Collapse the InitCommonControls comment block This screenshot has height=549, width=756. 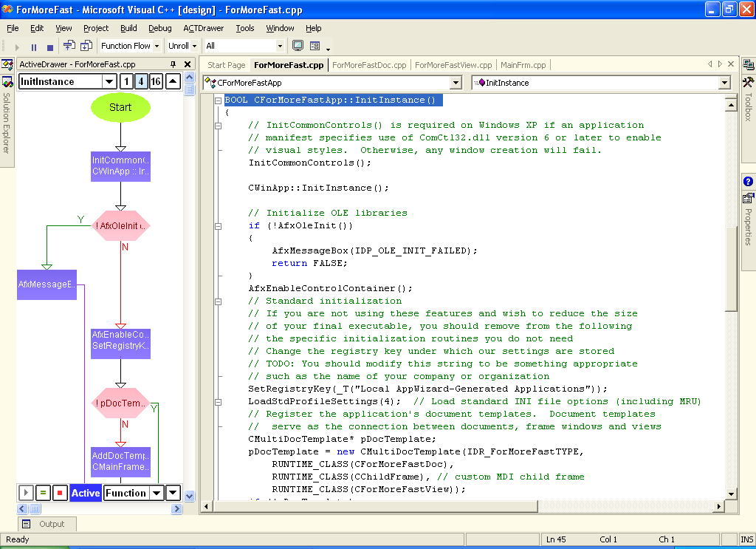click(218, 126)
